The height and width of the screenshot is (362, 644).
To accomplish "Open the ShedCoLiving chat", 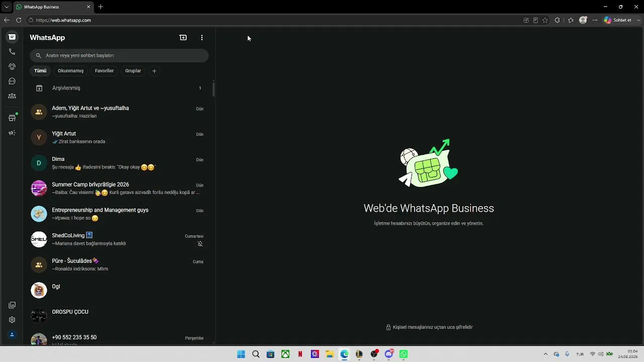I will [119, 239].
